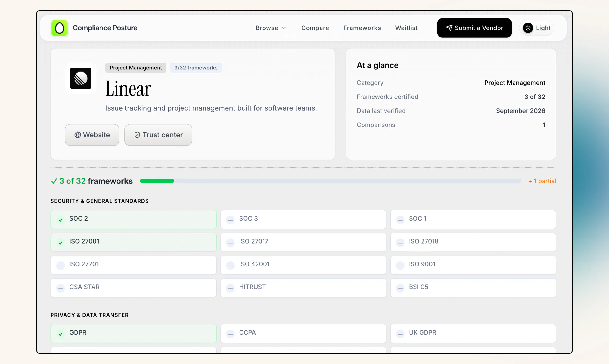Click the green Compliance Posture logo icon

59,28
